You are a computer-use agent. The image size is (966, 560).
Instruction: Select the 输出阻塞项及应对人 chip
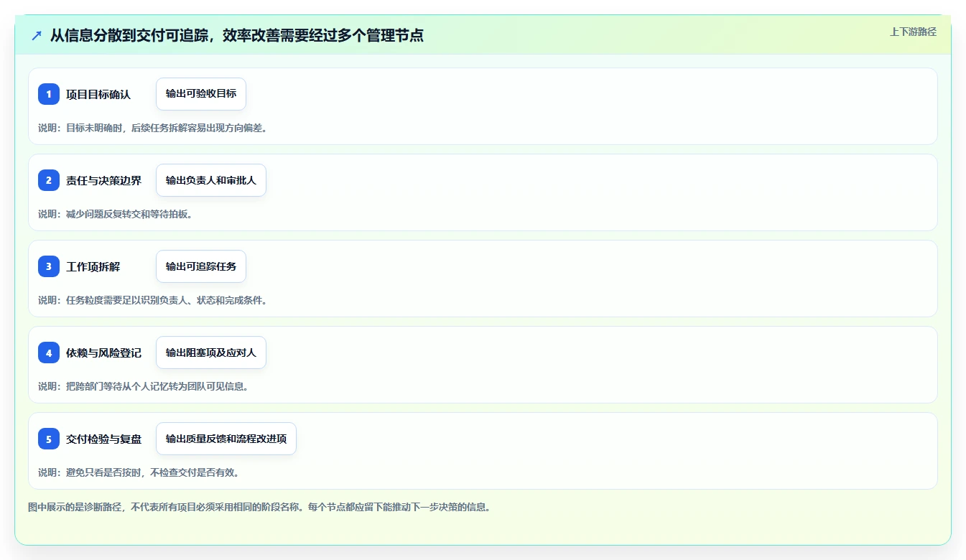tap(211, 353)
